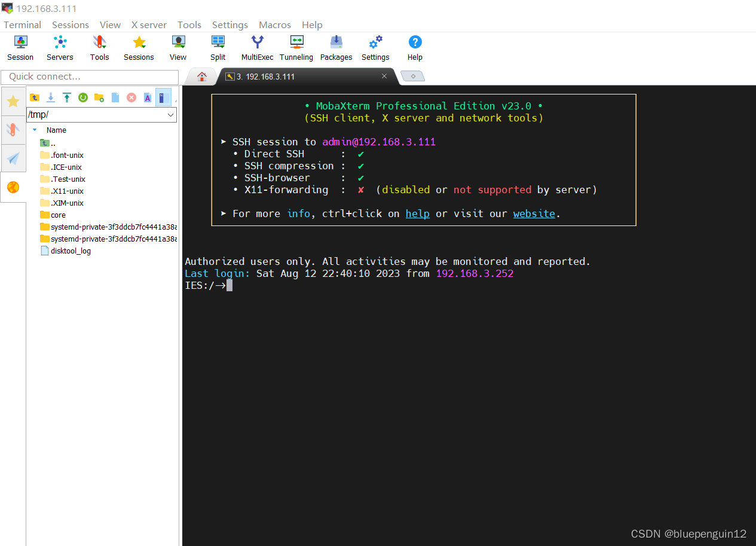756x546 pixels.
Task: Open the X server menu
Action: (x=149, y=25)
